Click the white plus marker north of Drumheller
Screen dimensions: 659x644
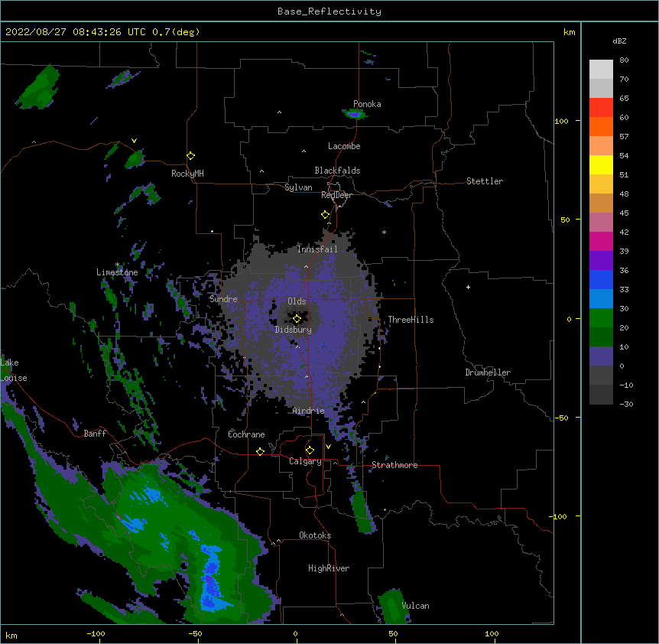[x=468, y=287]
